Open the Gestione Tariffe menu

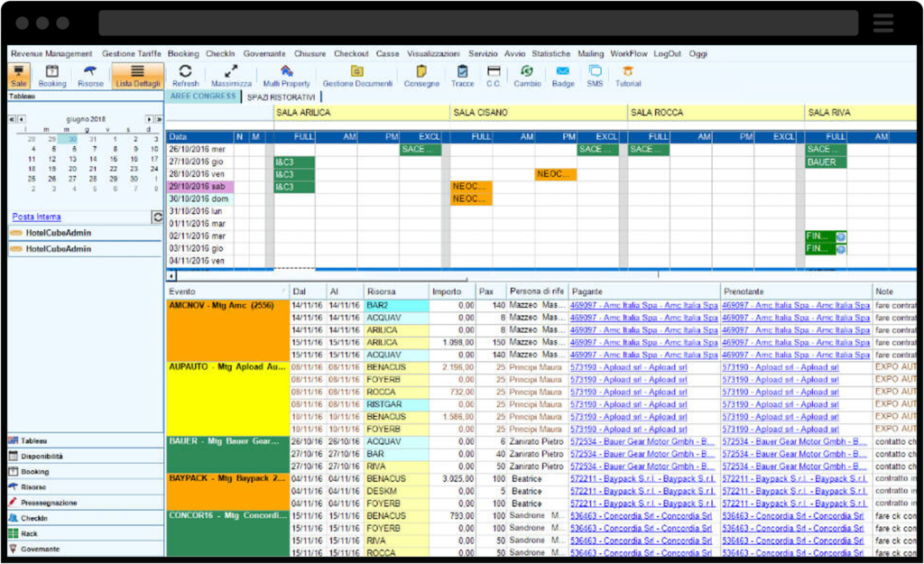(132, 53)
